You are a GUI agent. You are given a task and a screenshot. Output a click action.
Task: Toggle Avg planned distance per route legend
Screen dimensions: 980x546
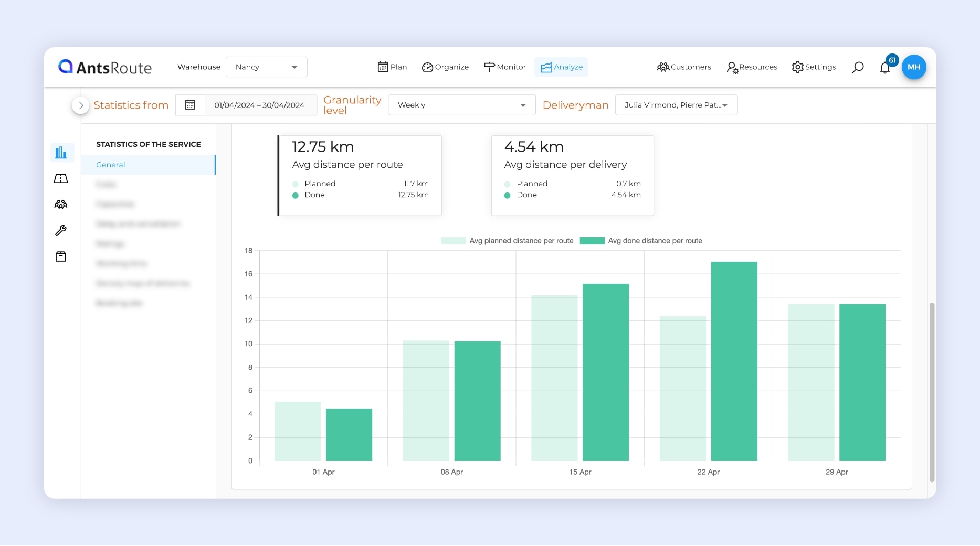coord(508,241)
